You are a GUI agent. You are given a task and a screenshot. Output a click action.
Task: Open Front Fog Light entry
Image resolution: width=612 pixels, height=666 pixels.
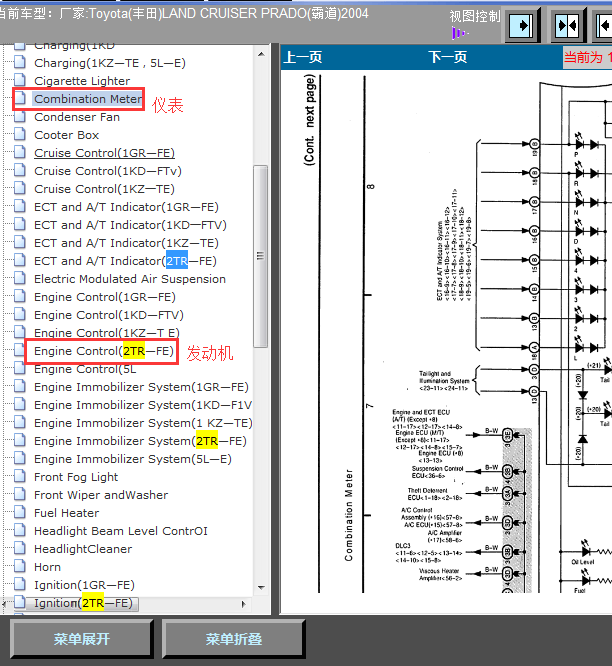click(76, 477)
